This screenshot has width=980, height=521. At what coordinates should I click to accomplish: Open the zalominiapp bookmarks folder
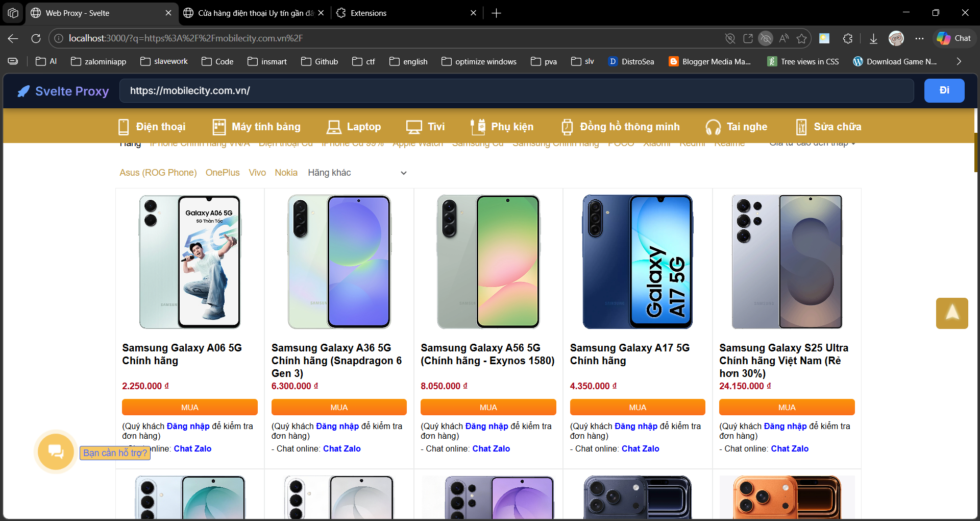tap(99, 61)
